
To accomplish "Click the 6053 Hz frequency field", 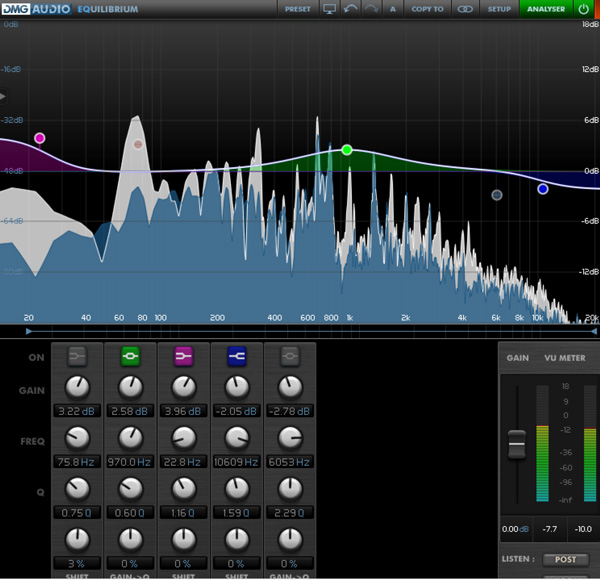I will 290,462.
